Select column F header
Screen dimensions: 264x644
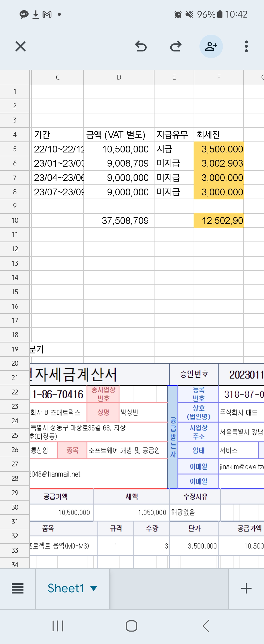[219, 77]
